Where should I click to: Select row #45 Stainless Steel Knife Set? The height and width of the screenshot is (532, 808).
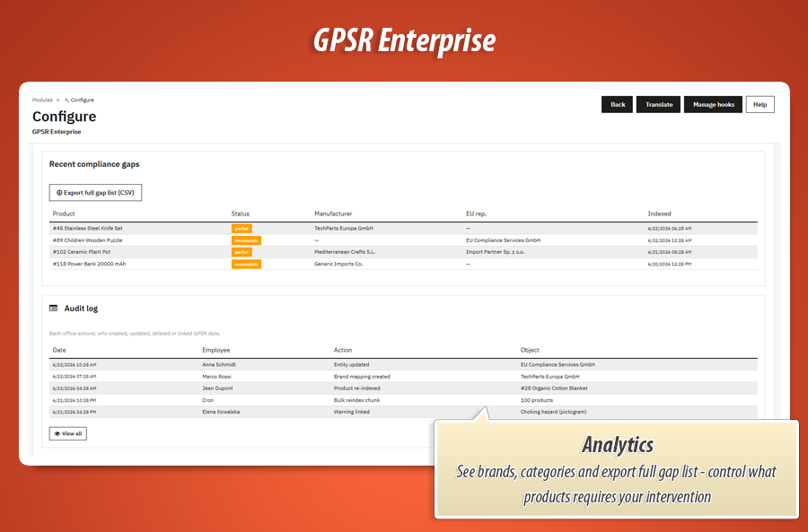point(403,228)
